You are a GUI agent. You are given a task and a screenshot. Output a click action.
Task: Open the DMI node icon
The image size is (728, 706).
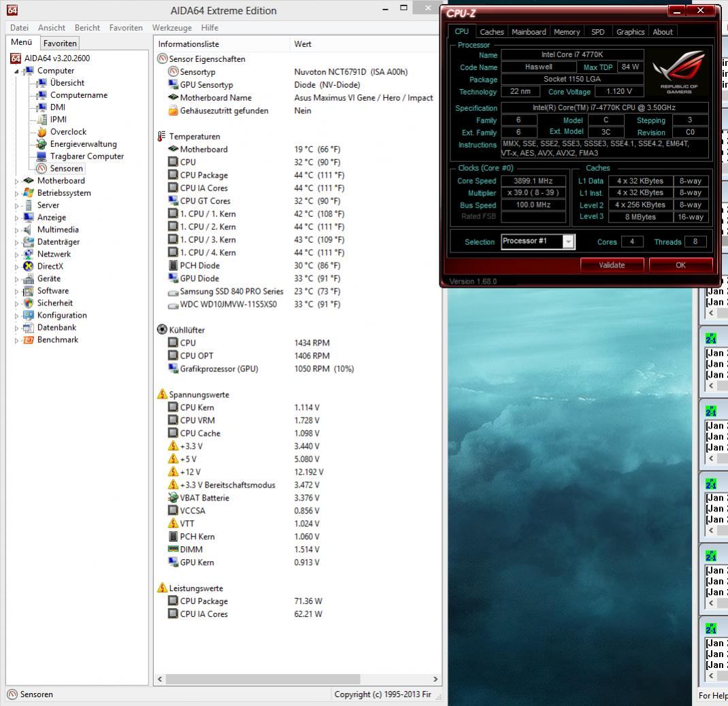[x=42, y=107]
